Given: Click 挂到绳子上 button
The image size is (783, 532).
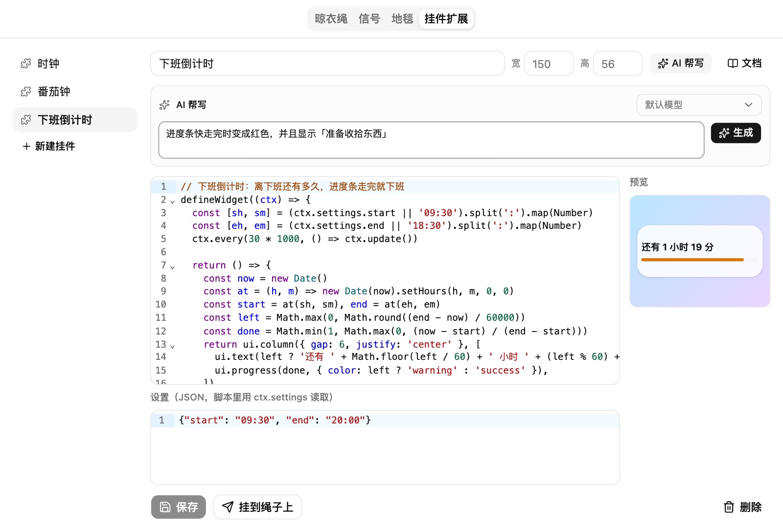Looking at the screenshot, I should pos(257,507).
